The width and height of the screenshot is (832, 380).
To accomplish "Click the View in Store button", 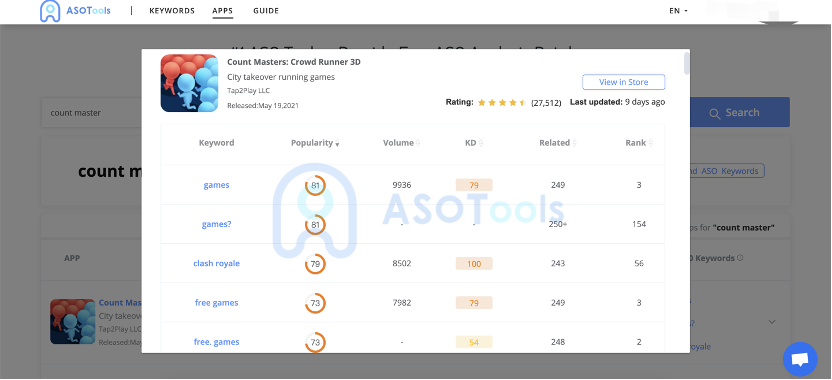I will 623,82.
